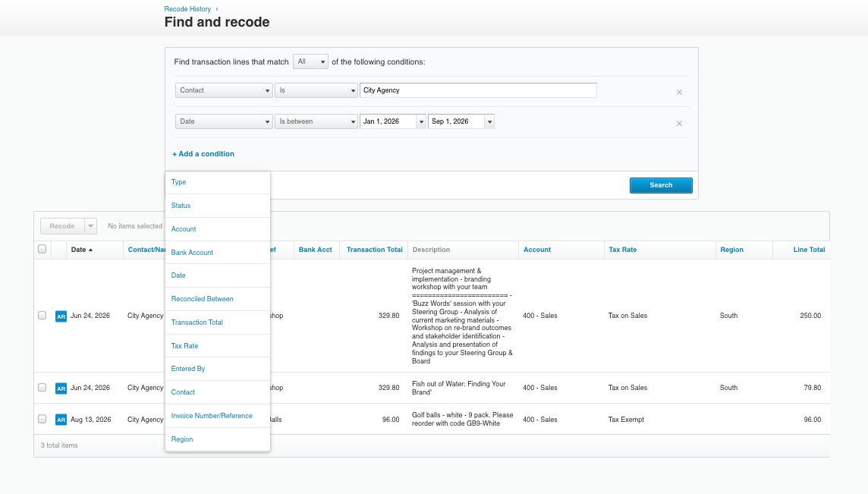Click the City Agency contact input field
The width and height of the screenshot is (868, 494).
(478, 90)
